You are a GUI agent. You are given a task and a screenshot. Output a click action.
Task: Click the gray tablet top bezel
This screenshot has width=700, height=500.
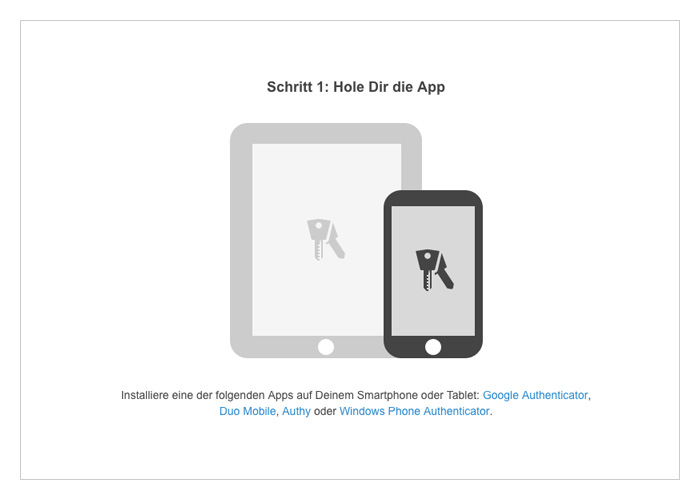(326, 133)
